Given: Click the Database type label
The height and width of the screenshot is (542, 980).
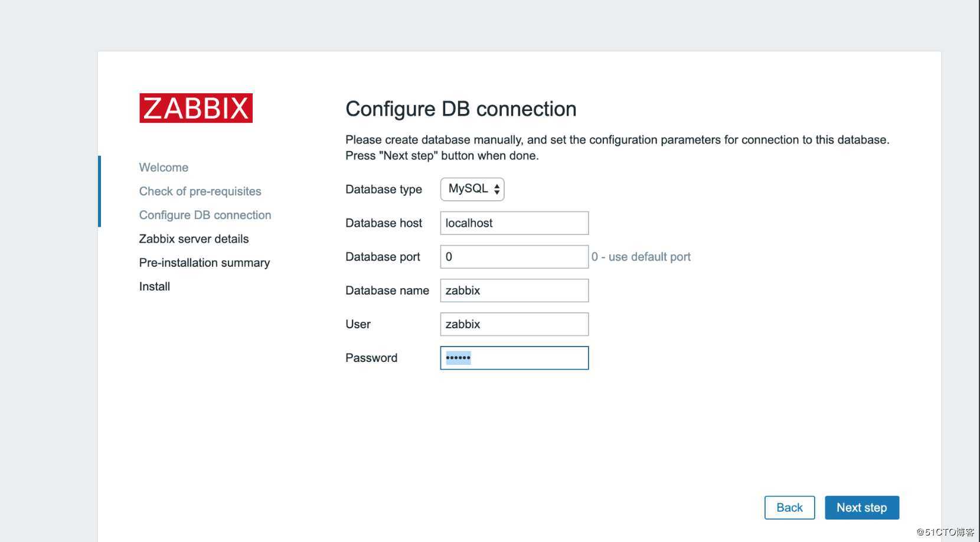Looking at the screenshot, I should click(x=384, y=190).
